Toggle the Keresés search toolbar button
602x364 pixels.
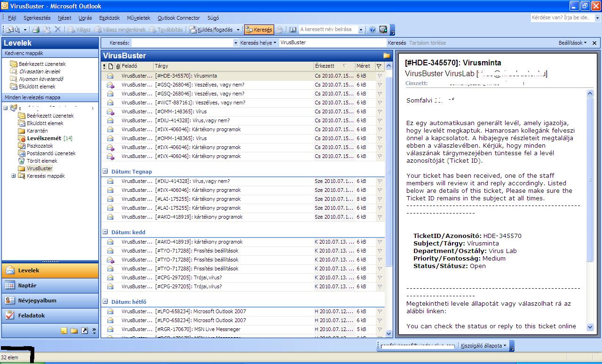(259, 30)
